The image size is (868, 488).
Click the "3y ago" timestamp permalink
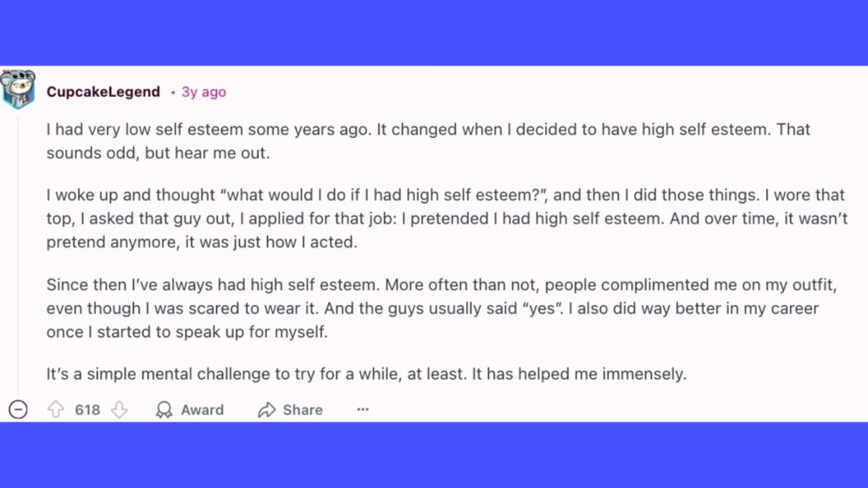(203, 91)
